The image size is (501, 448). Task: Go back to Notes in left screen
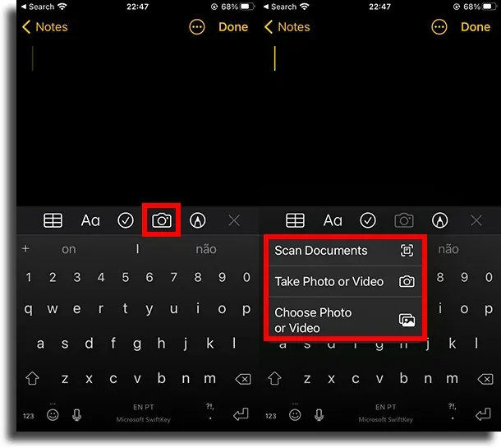click(x=45, y=27)
